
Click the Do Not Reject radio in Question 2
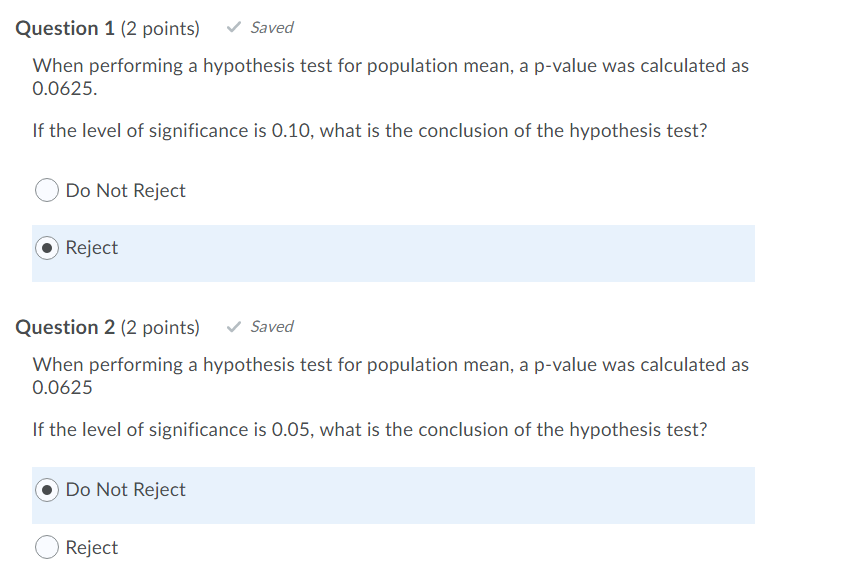pyautogui.click(x=47, y=490)
